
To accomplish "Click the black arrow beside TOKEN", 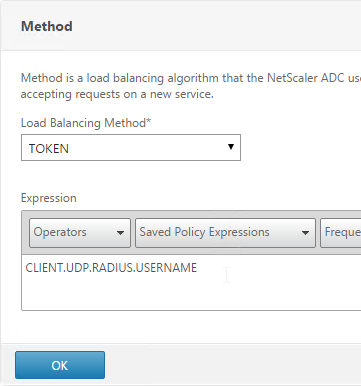I will (x=231, y=147).
